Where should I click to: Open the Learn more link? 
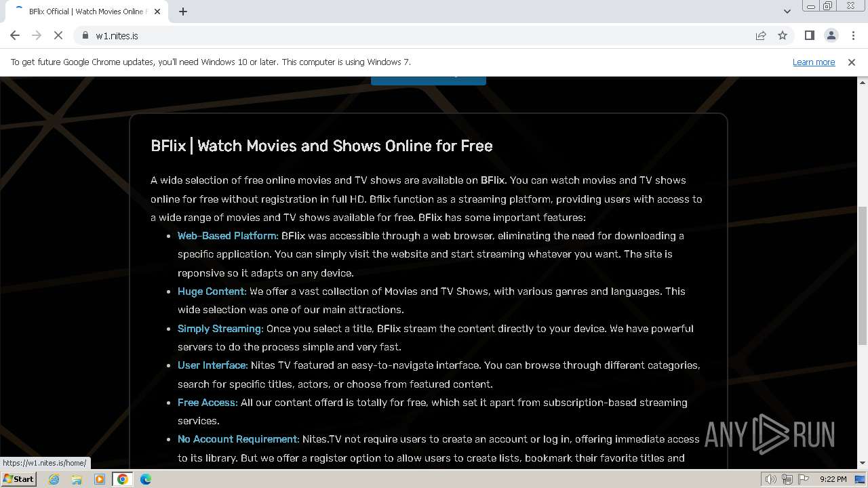coord(814,62)
